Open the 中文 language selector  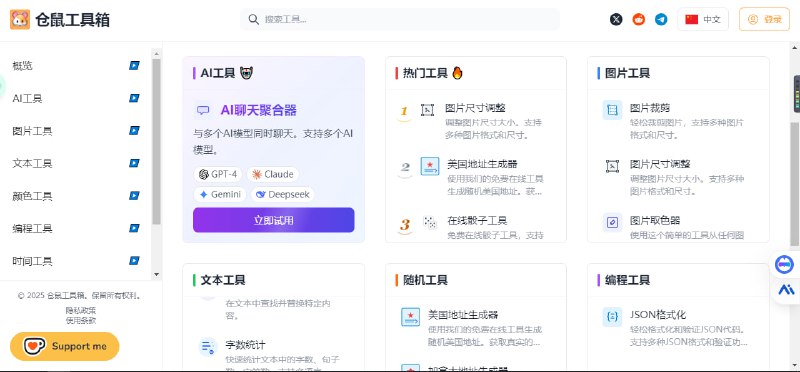pos(703,19)
